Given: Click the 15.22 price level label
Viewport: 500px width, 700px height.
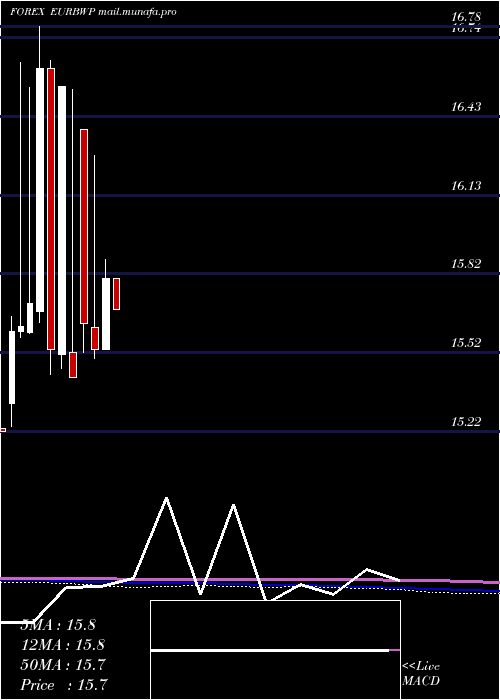Looking at the screenshot, I should click(x=466, y=421).
